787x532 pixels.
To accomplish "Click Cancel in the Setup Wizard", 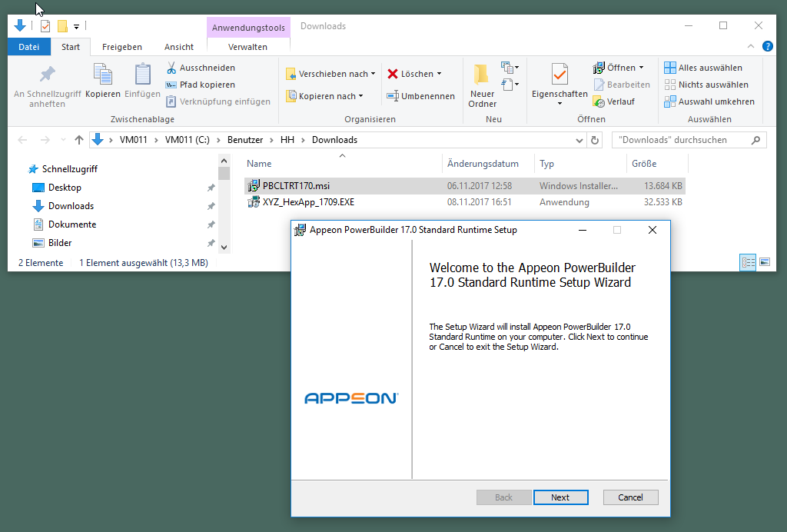I will point(630,497).
